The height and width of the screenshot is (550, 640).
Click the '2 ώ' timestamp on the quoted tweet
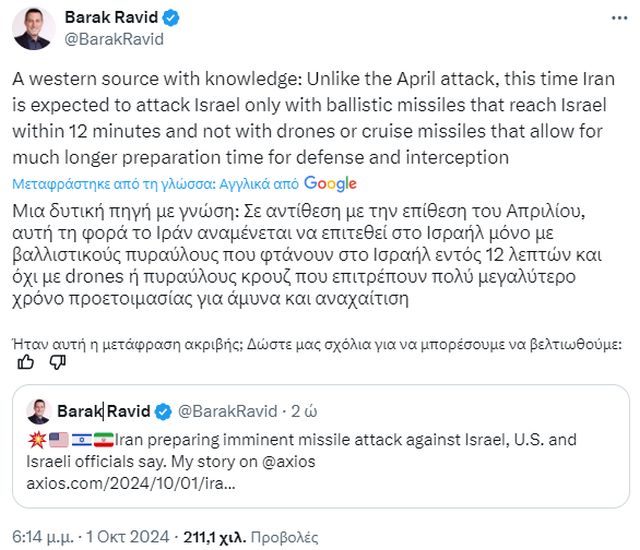point(302,411)
